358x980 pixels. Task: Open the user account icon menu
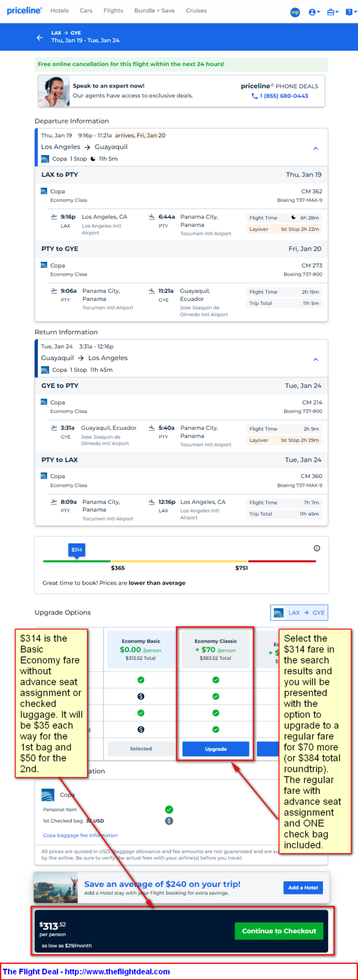[x=314, y=12]
